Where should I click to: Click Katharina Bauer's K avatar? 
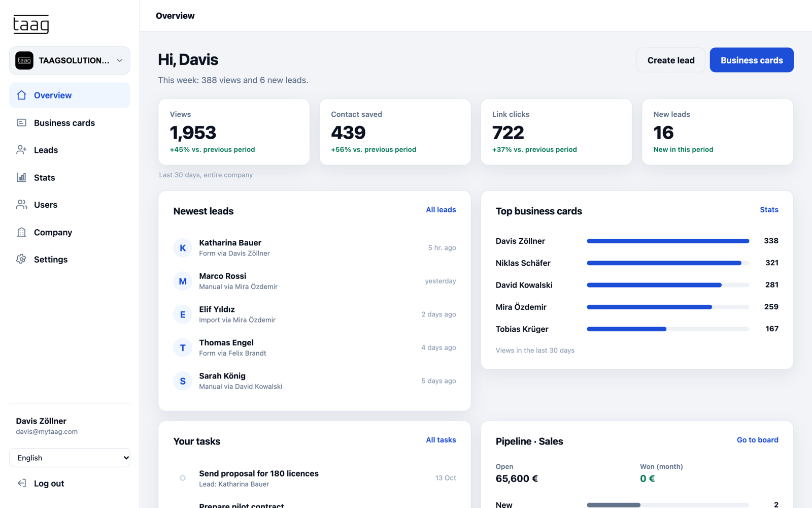[x=183, y=248]
